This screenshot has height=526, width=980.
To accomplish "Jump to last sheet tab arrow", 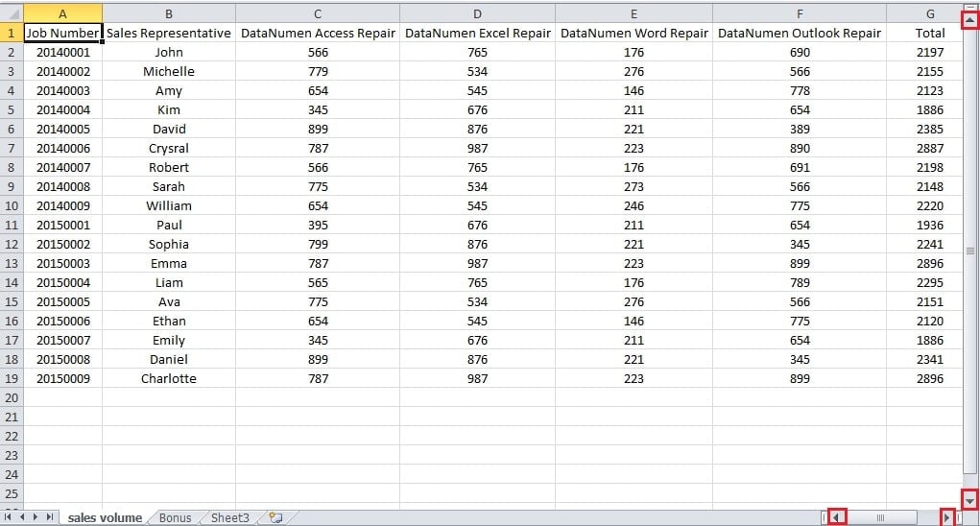I will click(49, 517).
